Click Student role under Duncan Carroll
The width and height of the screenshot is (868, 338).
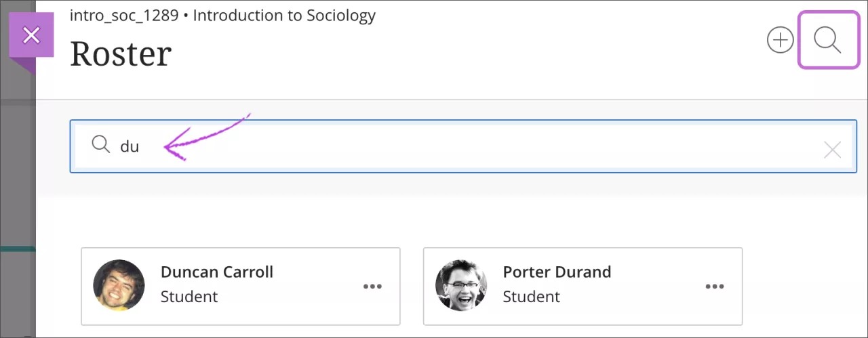pos(189,297)
